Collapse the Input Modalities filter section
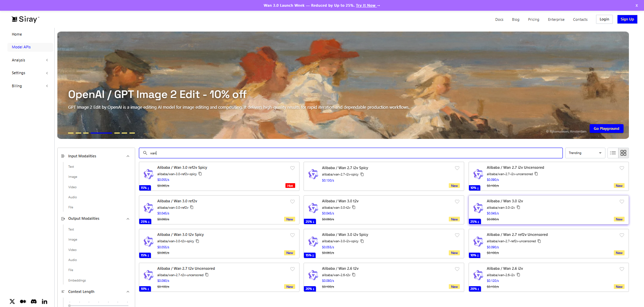The image size is (644, 307). (128, 156)
